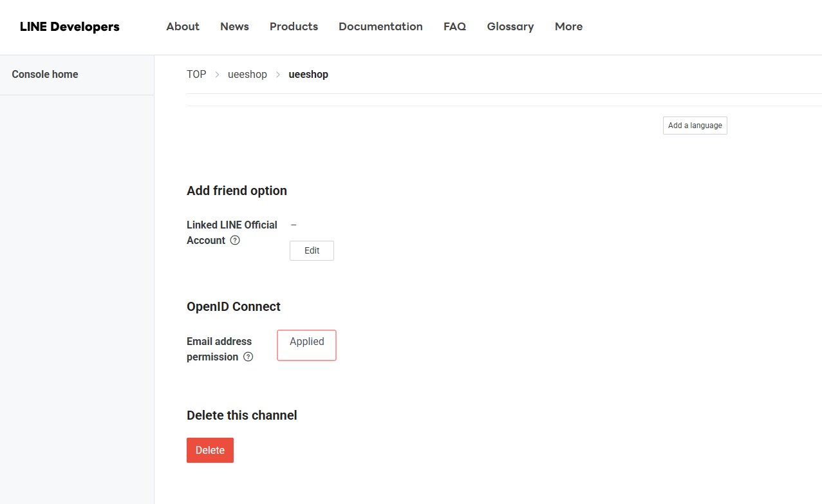Image resolution: width=822 pixels, height=504 pixels.
Task: Open Documentation from the top navigation
Action: 380,26
